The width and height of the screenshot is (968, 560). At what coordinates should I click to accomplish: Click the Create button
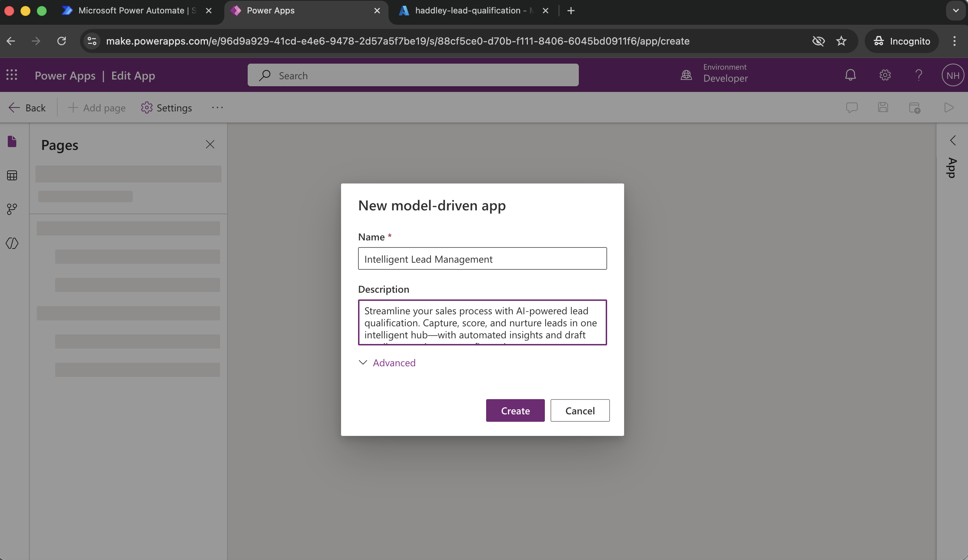click(x=515, y=410)
